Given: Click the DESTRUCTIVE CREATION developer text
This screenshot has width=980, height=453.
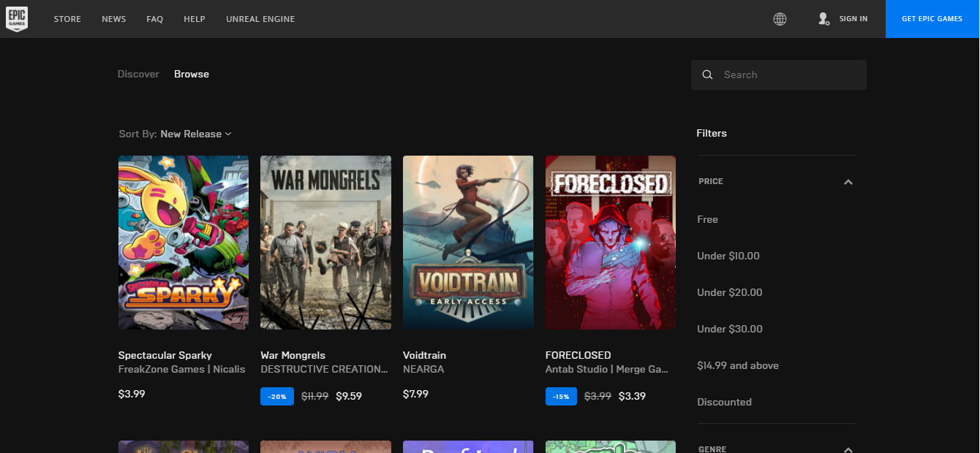Looking at the screenshot, I should 325,369.
